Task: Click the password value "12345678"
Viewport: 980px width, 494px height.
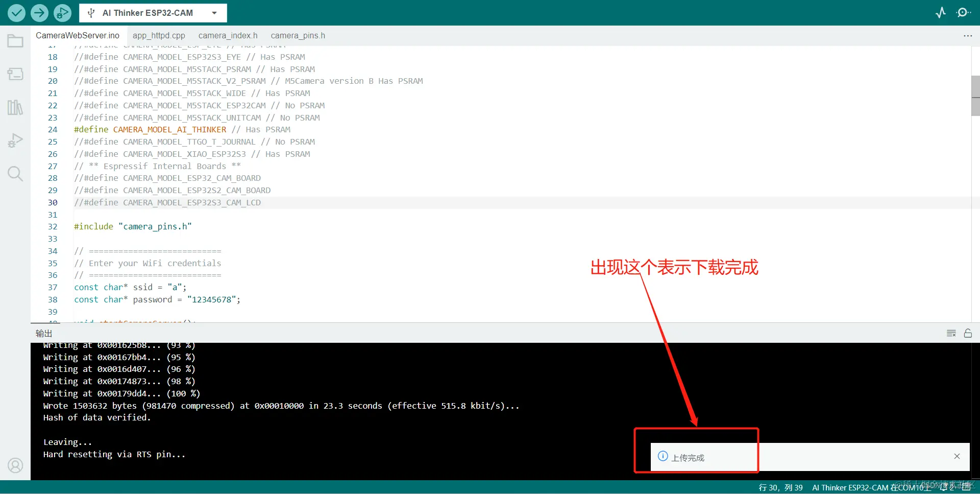Action: coord(211,299)
